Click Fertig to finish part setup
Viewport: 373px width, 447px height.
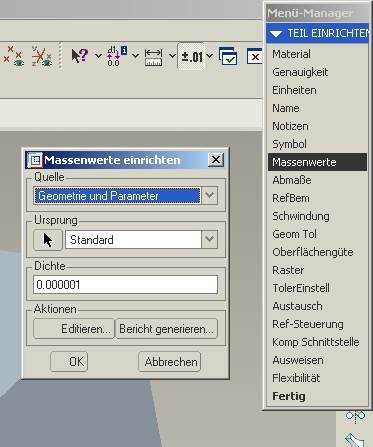click(317, 396)
